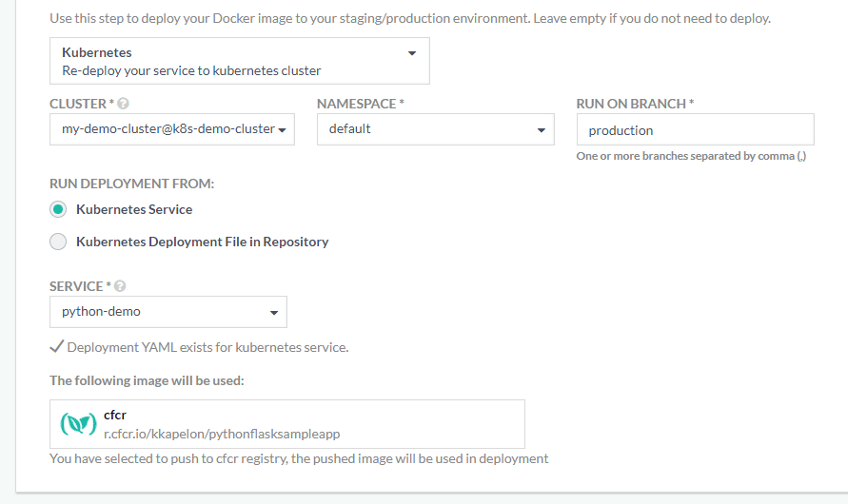The height and width of the screenshot is (504, 848).
Task: Click the RUN ON BRANCH field label
Action: [635, 104]
